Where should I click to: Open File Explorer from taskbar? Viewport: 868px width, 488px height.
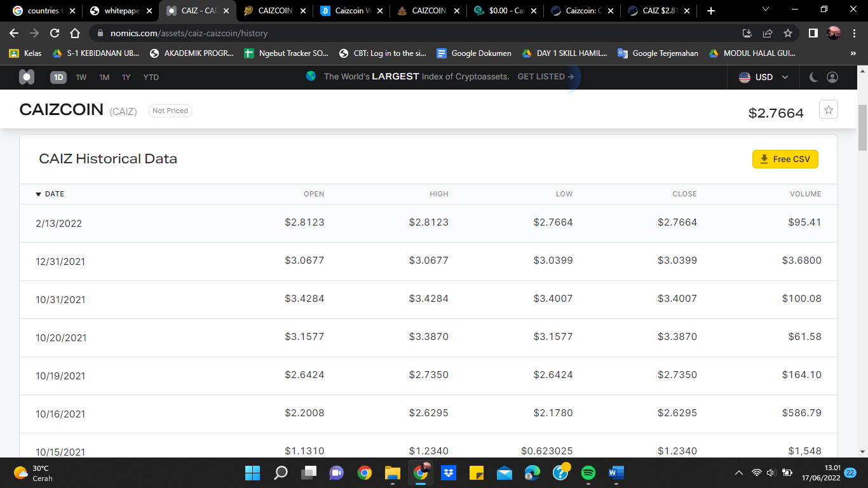(393, 473)
